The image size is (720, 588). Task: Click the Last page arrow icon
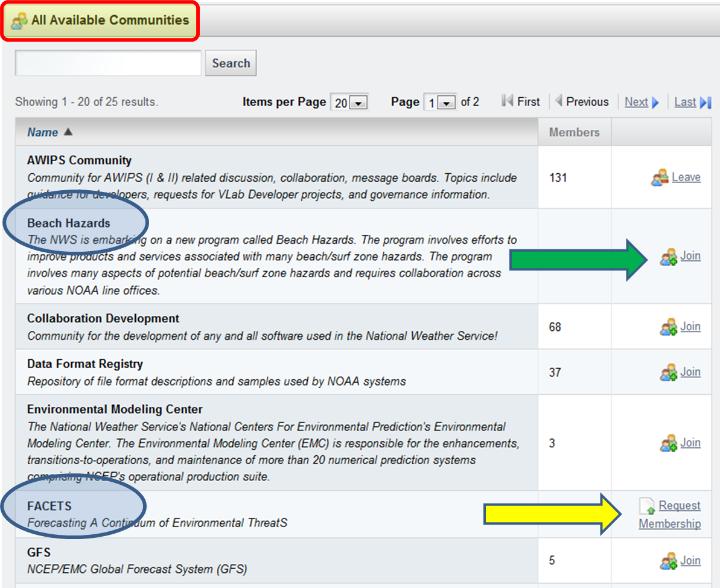tap(706, 103)
